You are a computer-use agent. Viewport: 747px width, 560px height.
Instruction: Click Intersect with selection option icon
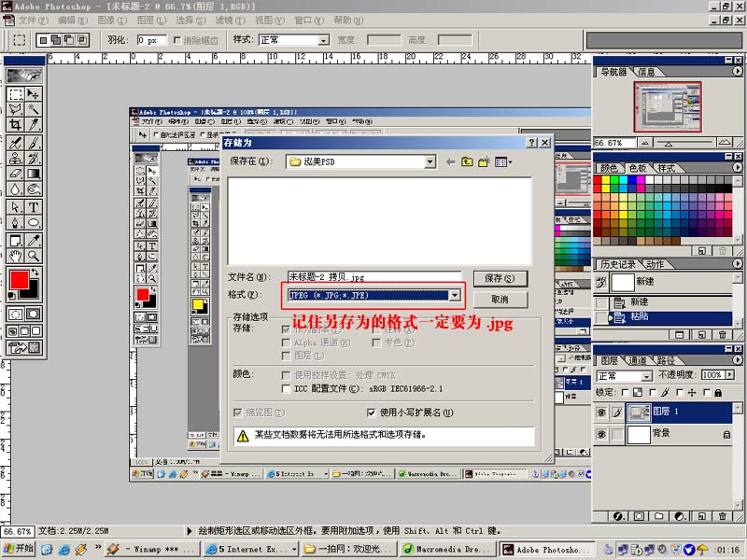coord(82,40)
